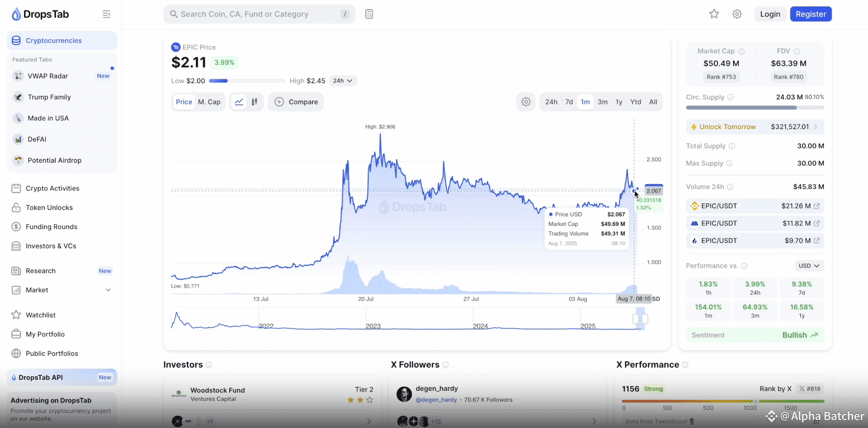Select the Price chart toggle
This screenshot has height=428, width=868.
pos(184,102)
